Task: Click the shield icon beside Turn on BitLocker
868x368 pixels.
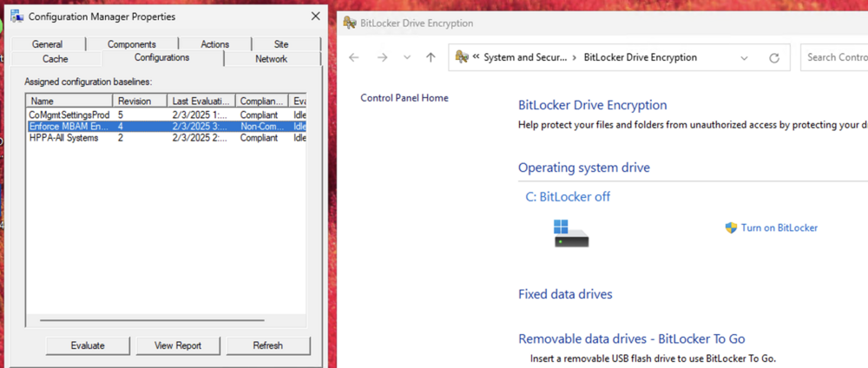Action: [x=731, y=227]
